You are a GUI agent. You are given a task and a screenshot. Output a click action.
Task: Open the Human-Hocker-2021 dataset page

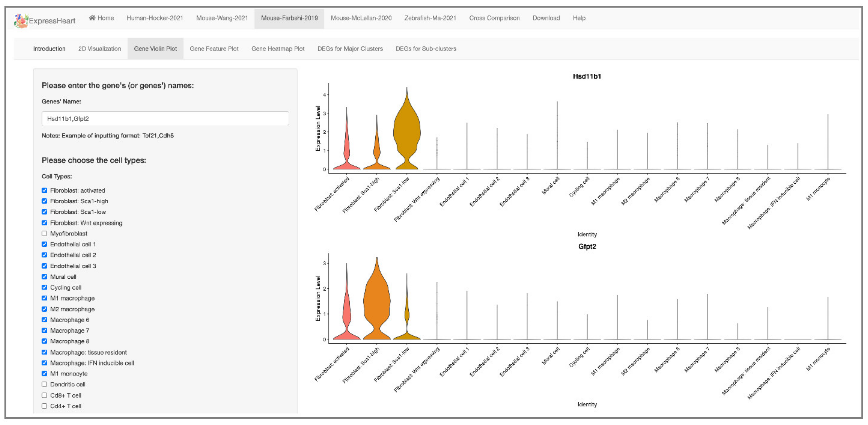[155, 18]
